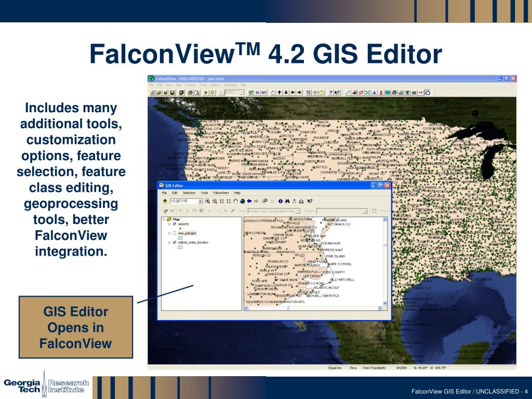Click the layout viewer icon in GIS Editor toolbar
The height and width of the screenshot is (399, 532).
(264, 201)
